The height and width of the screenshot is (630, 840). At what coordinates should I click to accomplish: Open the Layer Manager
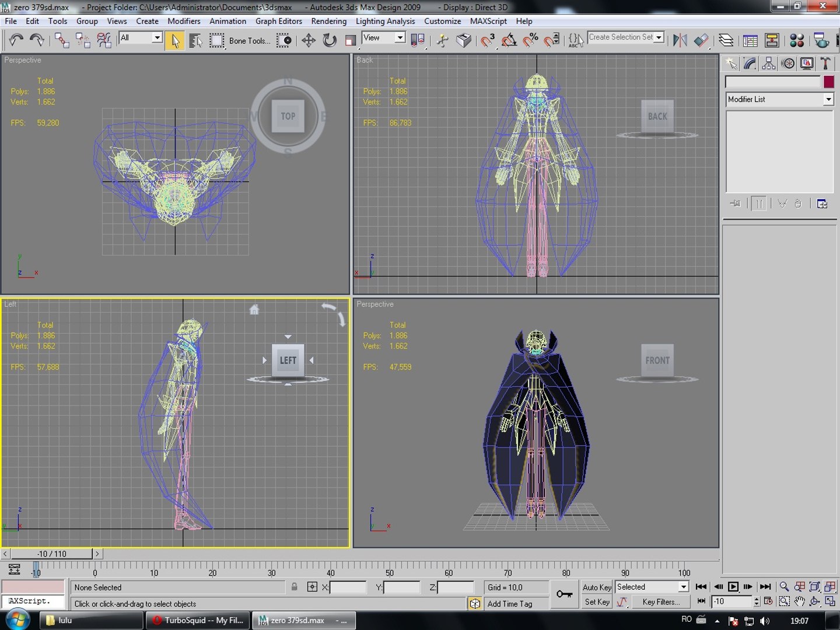[726, 40]
